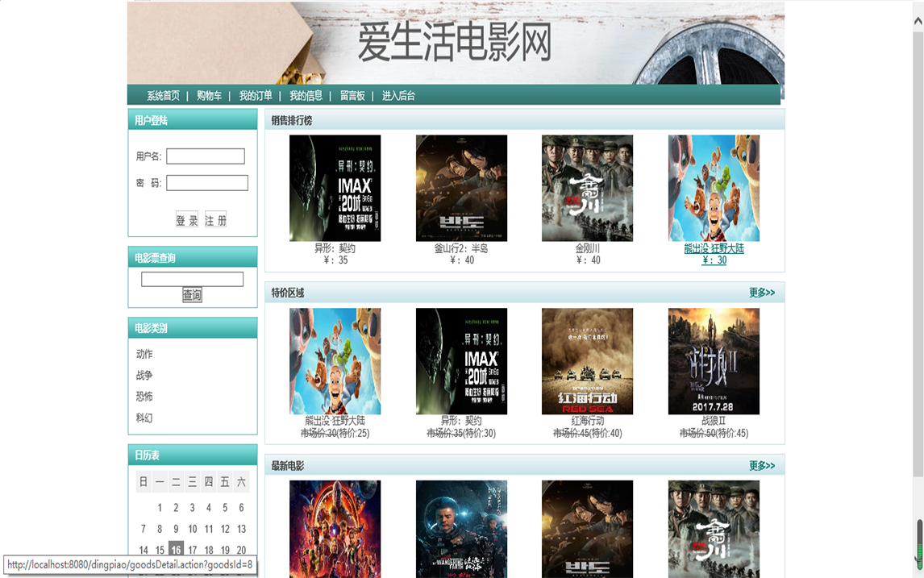Open 我的订单 in the navigation bar
This screenshot has width=924, height=578.
coord(256,96)
